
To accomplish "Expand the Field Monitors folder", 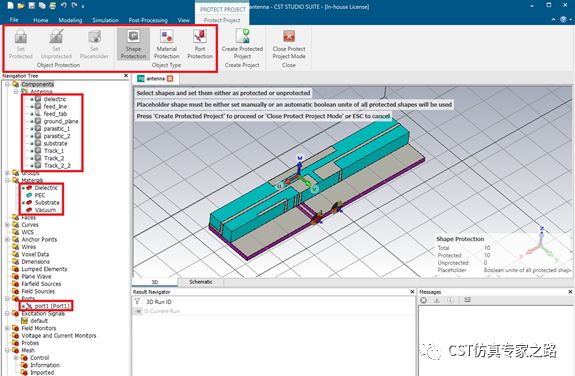I will tap(7, 328).
